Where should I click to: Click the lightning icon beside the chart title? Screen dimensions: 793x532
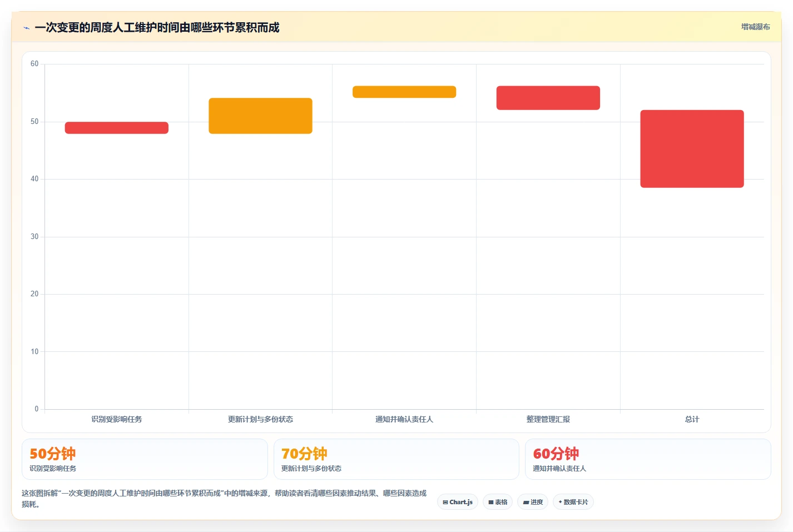coord(26,28)
